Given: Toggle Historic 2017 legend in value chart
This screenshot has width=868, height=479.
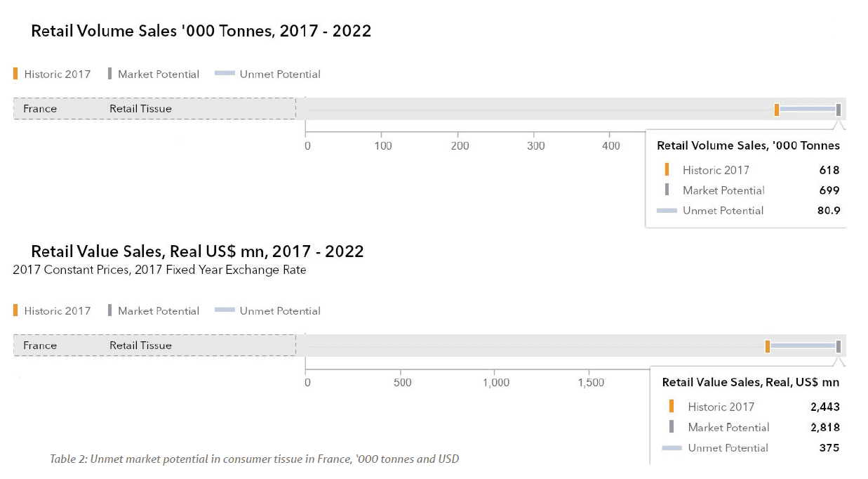Looking at the screenshot, I should [x=53, y=310].
